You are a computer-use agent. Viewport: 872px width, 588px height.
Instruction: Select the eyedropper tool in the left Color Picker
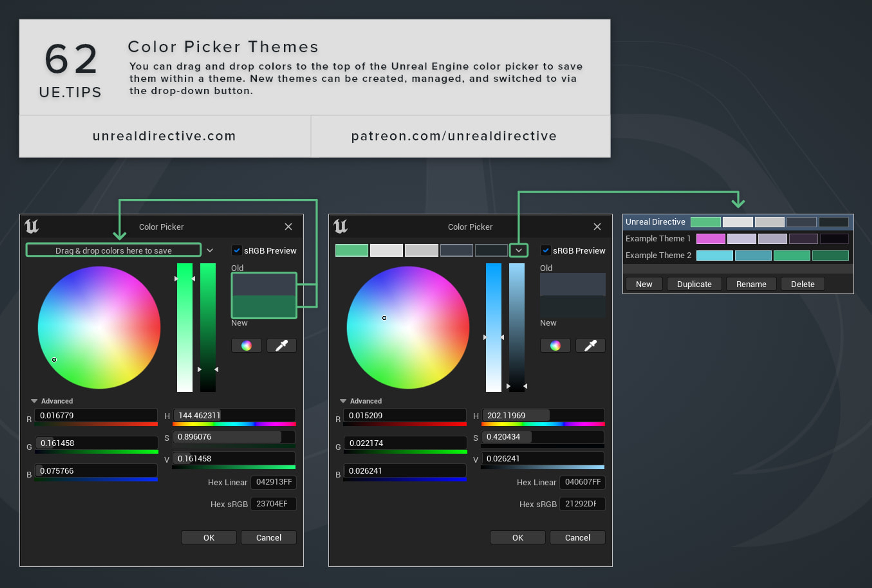[x=281, y=345]
